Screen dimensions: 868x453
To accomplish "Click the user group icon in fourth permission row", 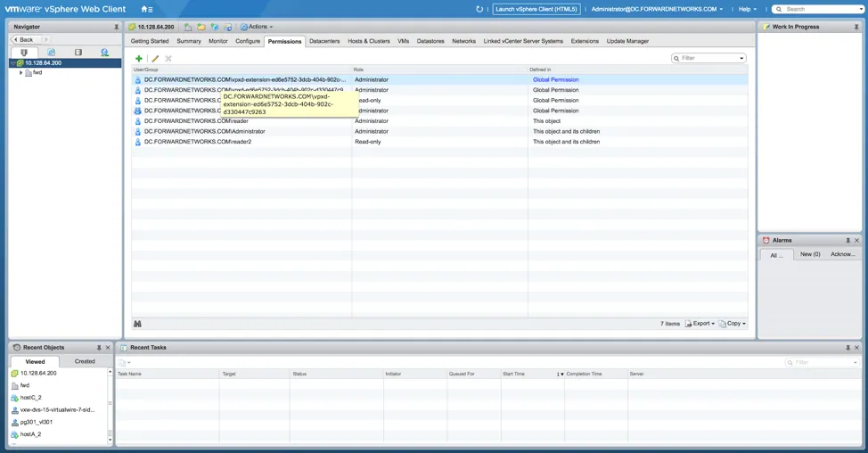I will click(x=138, y=111).
